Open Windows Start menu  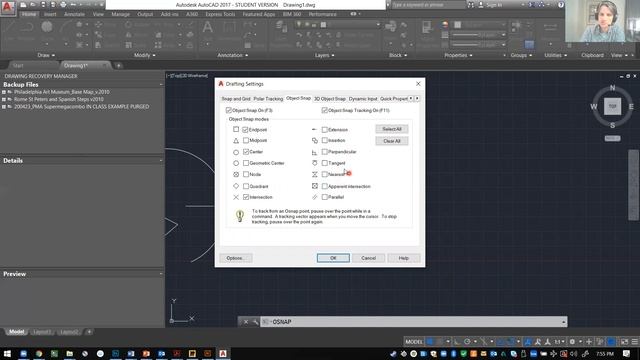point(7,353)
